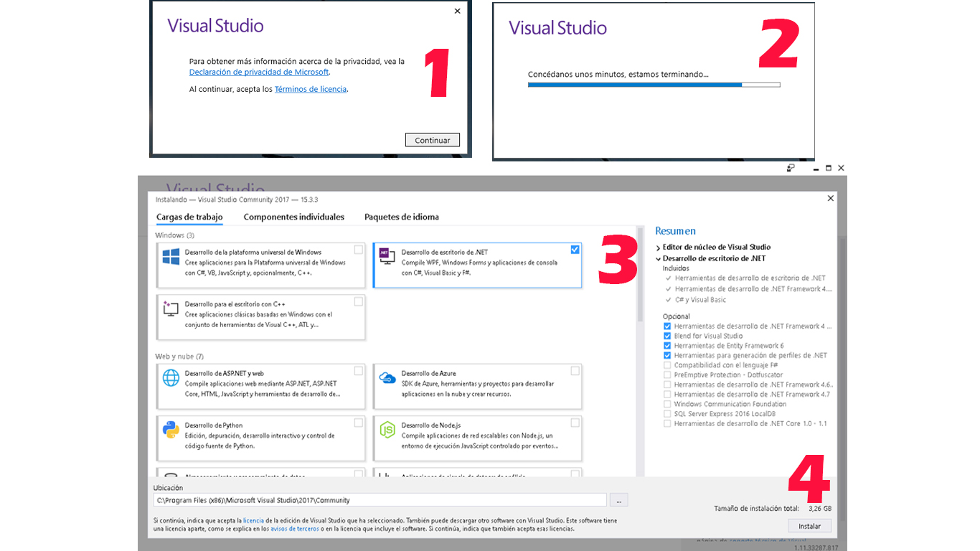The height and width of the screenshot is (551, 980).
Task: Minimize the Visual Studio Installer window
Action: (x=816, y=169)
